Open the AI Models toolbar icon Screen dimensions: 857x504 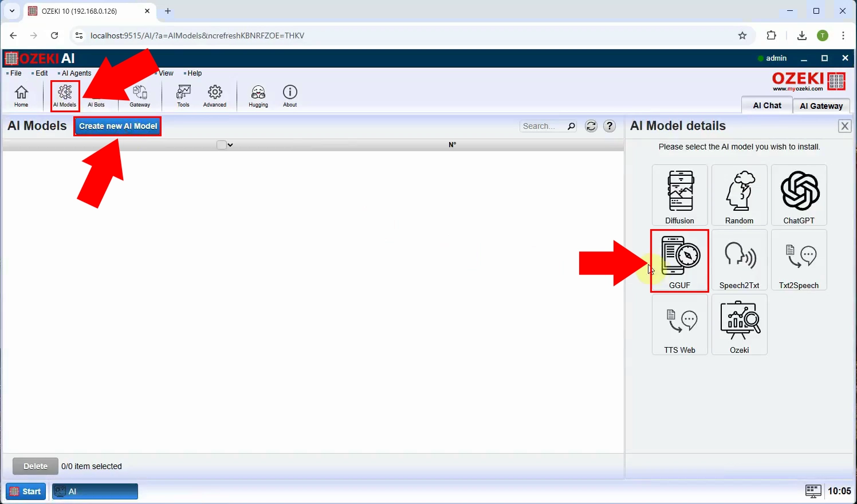point(65,96)
